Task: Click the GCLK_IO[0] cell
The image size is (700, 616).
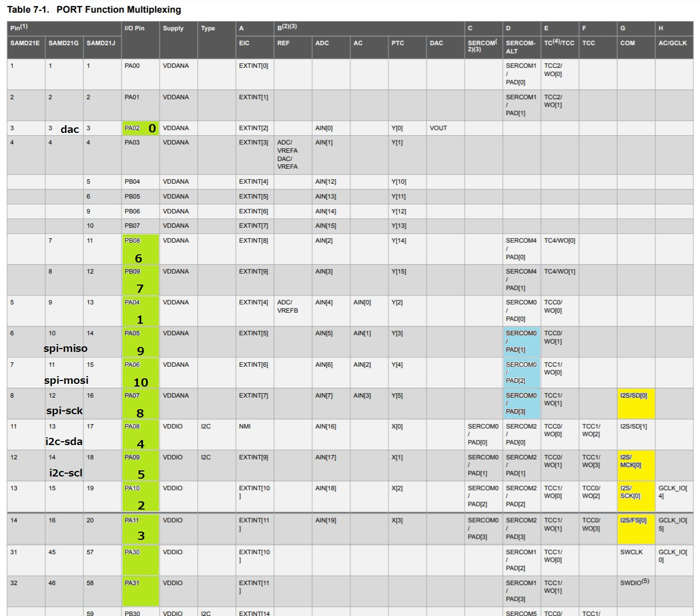Action: click(x=674, y=560)
